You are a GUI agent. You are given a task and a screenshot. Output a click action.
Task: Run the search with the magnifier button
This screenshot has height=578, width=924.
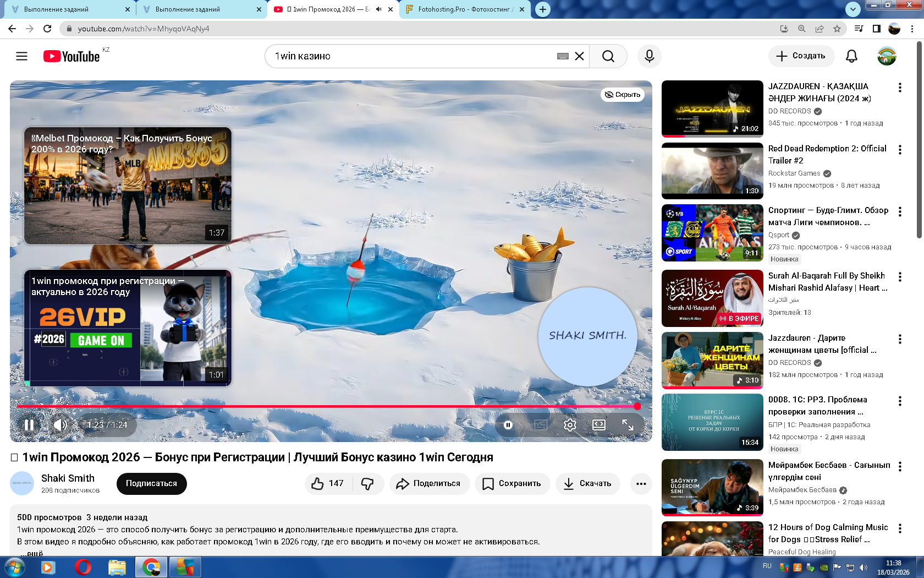click(x=608, y=56)
